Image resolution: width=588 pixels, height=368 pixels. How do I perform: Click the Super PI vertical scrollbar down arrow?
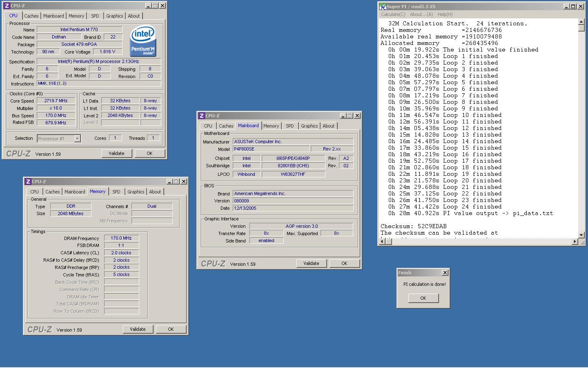tap(581, 235)
